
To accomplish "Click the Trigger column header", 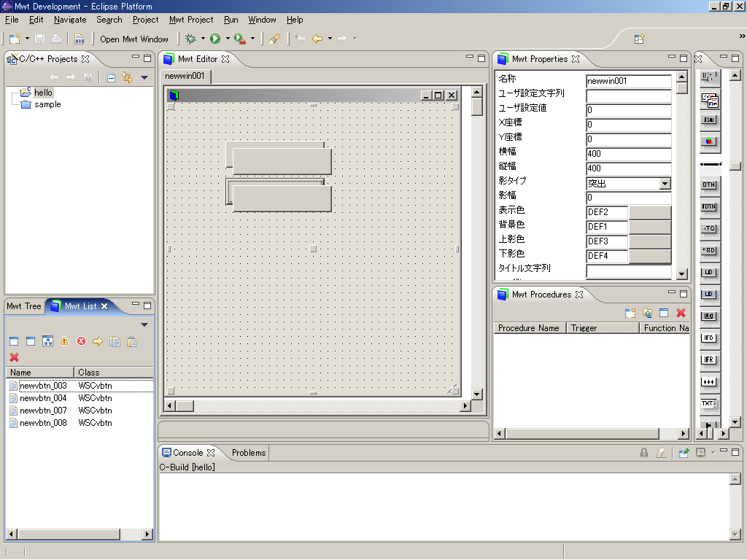I will pyautogui.click(x=602, y=328).
